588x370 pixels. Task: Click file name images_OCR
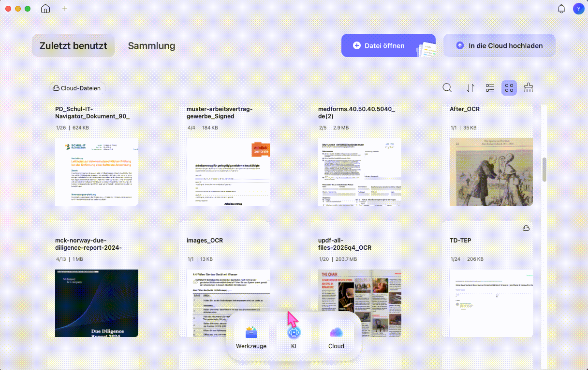click(205, 241)
